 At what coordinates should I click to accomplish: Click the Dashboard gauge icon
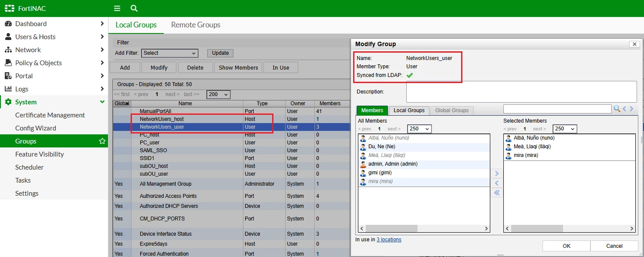[x=8, y=24]
